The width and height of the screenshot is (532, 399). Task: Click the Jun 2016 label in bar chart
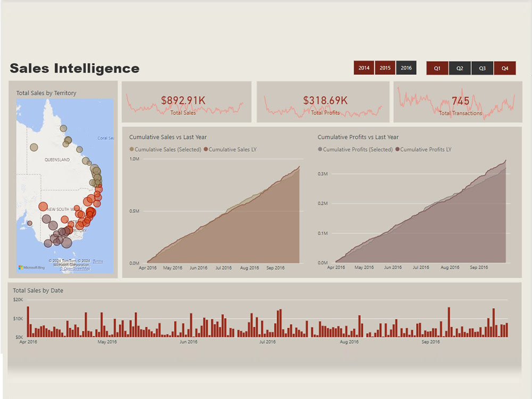click(188, 342)
